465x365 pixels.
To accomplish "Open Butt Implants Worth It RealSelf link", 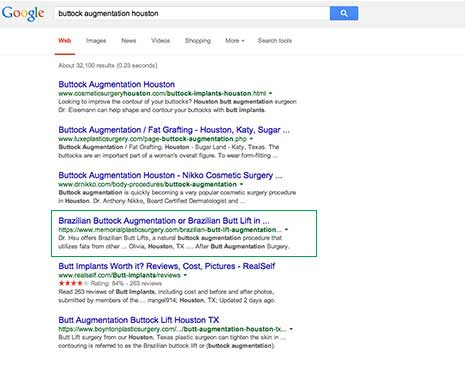I will point(167,266).
